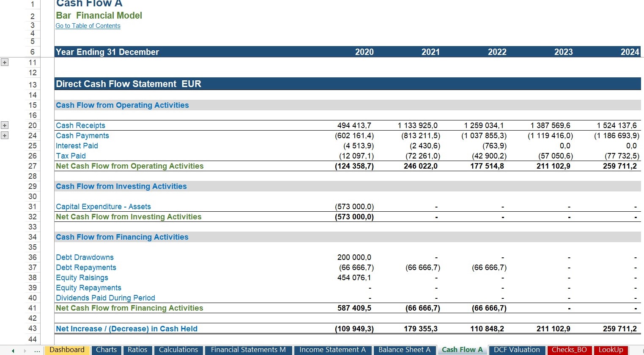Select the 2023 Tax Paid value (57 050,6)

(555, 156)
